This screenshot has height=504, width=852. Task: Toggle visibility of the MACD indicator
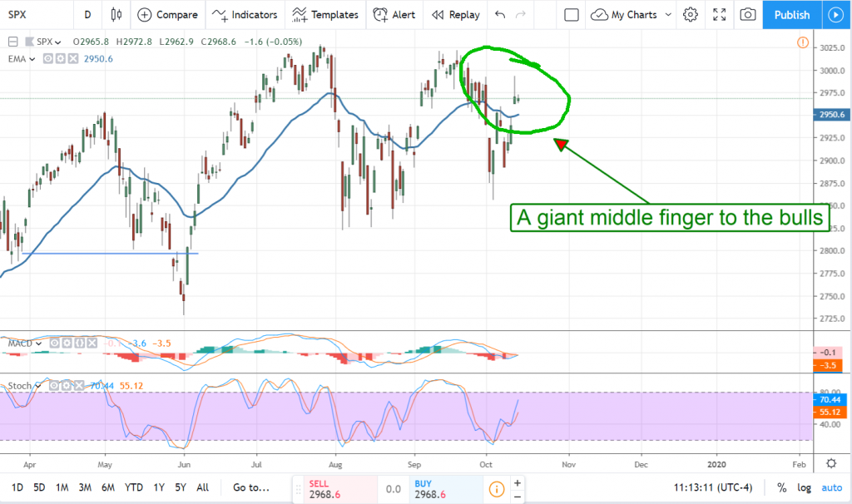55,343
